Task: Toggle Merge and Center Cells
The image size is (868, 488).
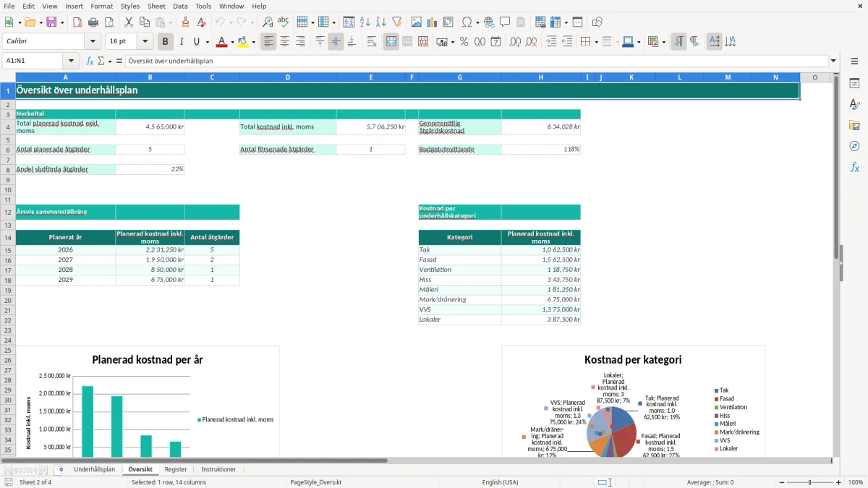Action: [391, 42]
